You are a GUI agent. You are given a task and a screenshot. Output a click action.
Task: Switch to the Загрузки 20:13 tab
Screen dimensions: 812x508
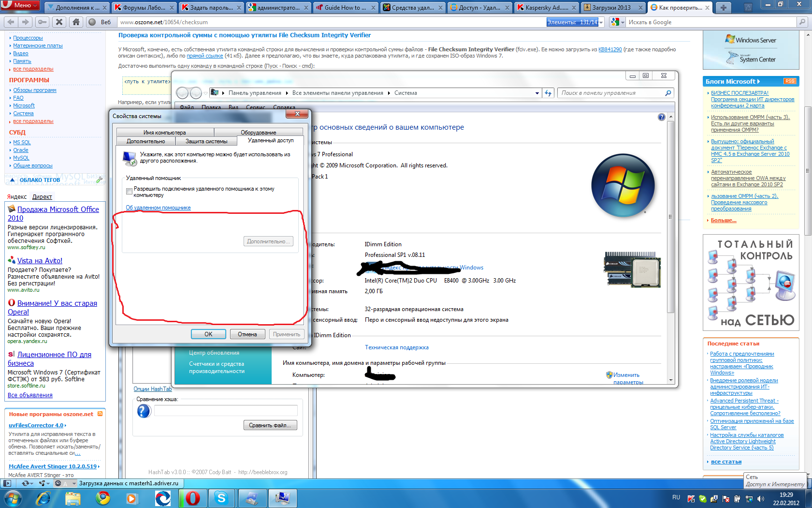(613, 7)
